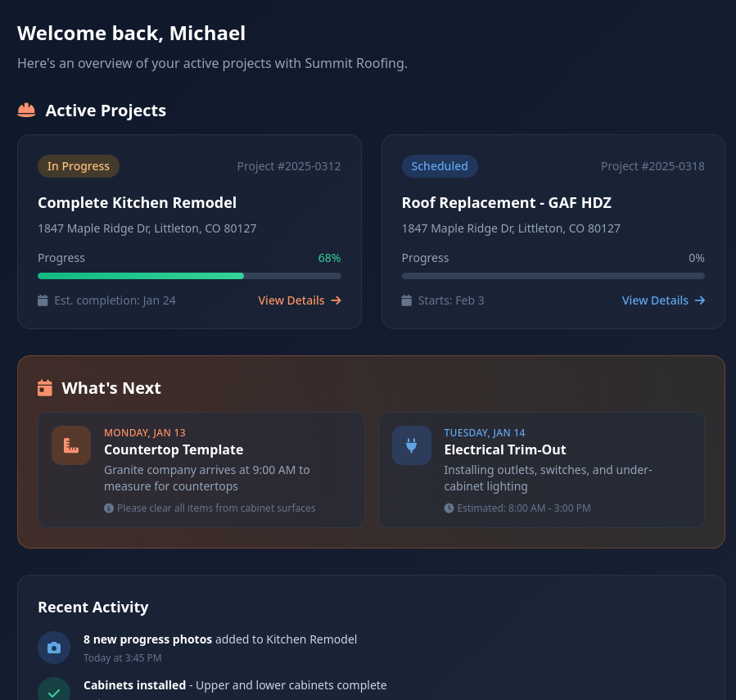Click the ruler icon for Countertop Template
This screenshot has height=700, width=736.
pyautogui.click(x=71, y=445)
